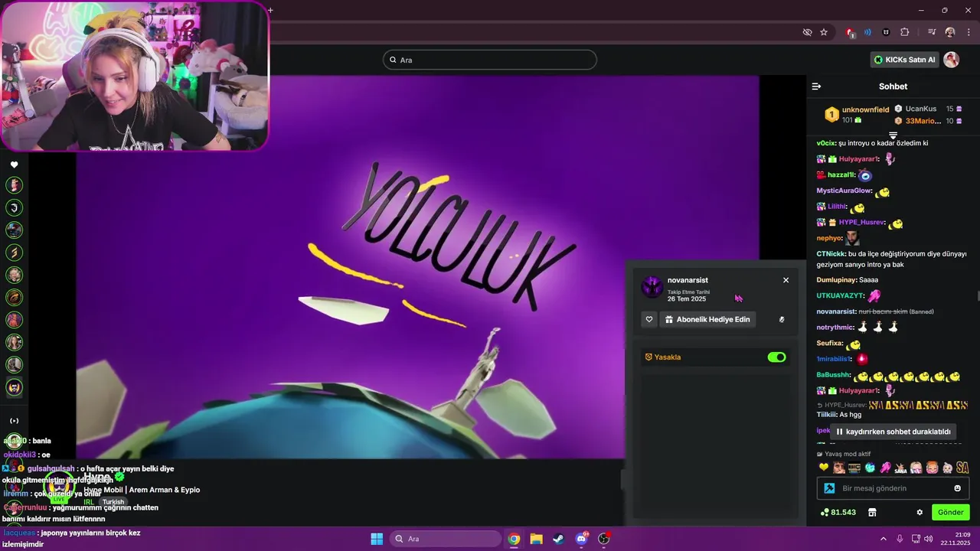Insert the yellow heart quick emote
The image size is (980, 551).
tap(824, 468)
